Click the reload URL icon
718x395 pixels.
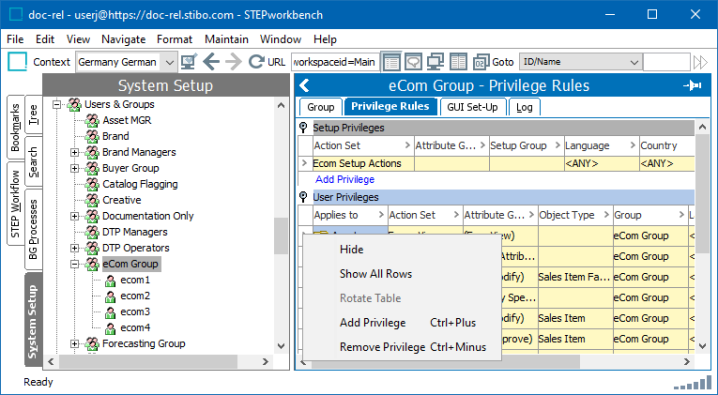point(256,62)
